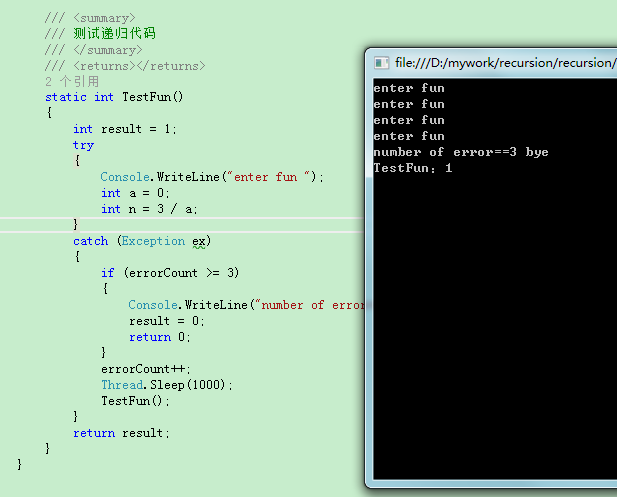Viewport: 617px width, 497px height.
Task: Click the 'int n = 3 / a;' line
Action: point(149,209)
